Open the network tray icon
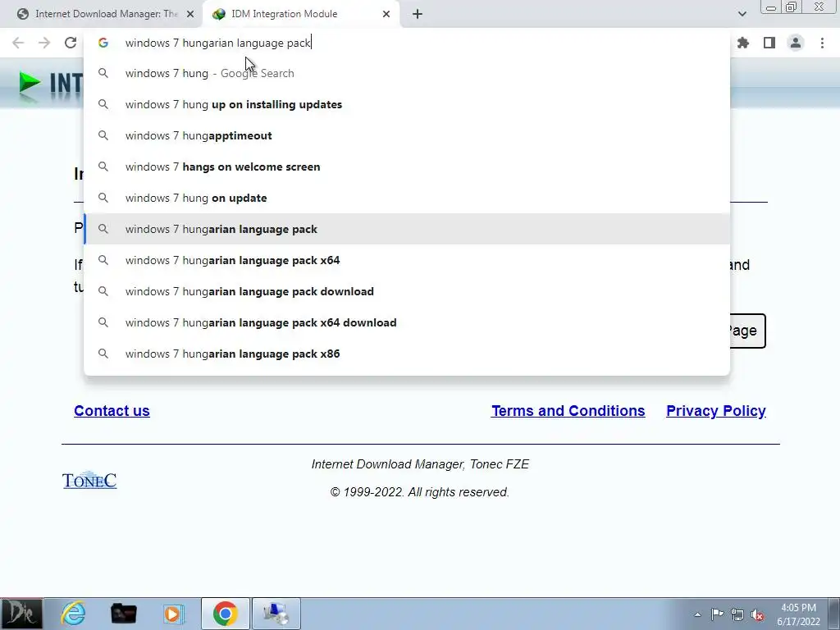The height and width of the screenshot is (630, 840). tap(737, 614)
